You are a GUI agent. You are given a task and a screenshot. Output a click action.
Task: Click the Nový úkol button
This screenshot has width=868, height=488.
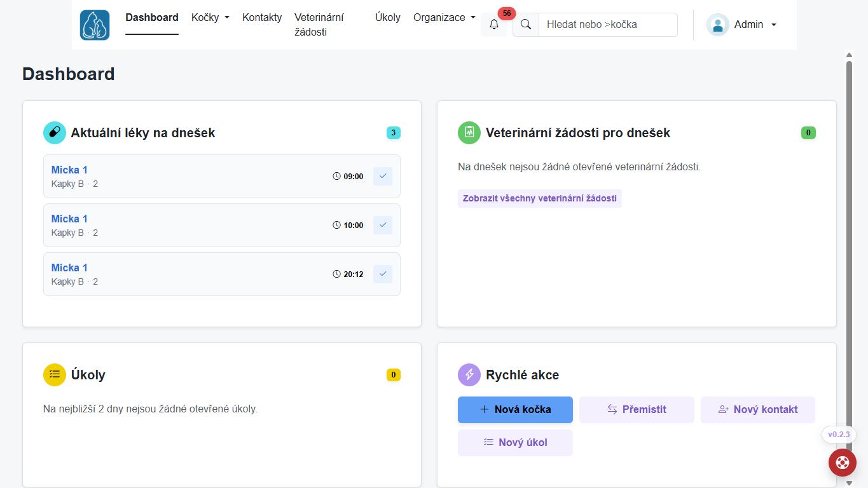(515, 443)
